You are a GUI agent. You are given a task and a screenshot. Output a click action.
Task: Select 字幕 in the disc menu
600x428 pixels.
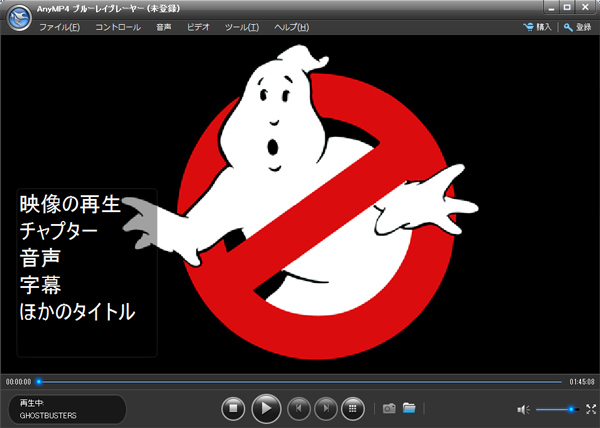click(x=40, y=284)
